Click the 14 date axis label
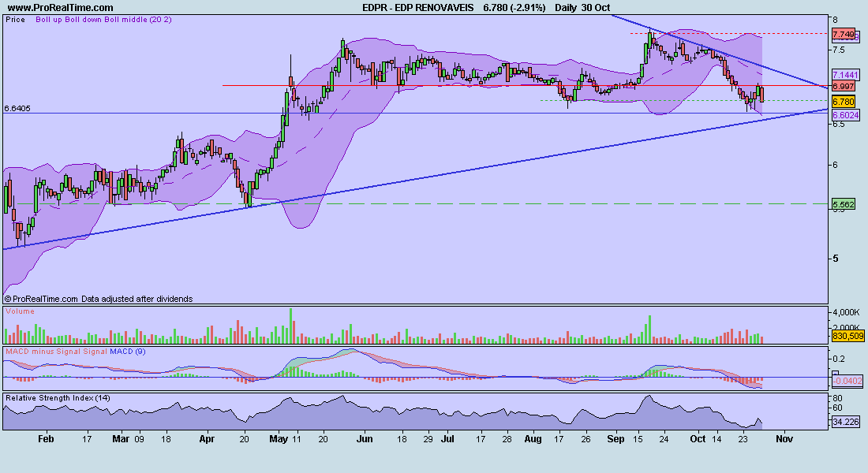Viewport: 868px width, 473px height. (x=716, y=438)
